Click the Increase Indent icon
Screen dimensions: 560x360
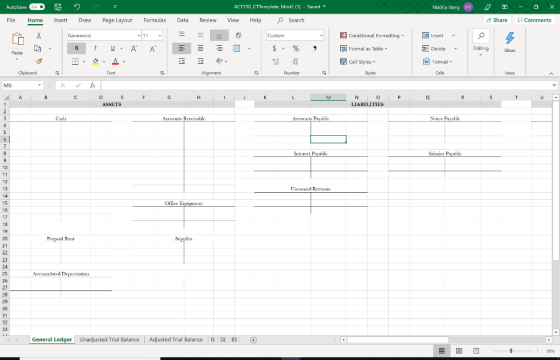pyautogui.click(x=200, y=61)
